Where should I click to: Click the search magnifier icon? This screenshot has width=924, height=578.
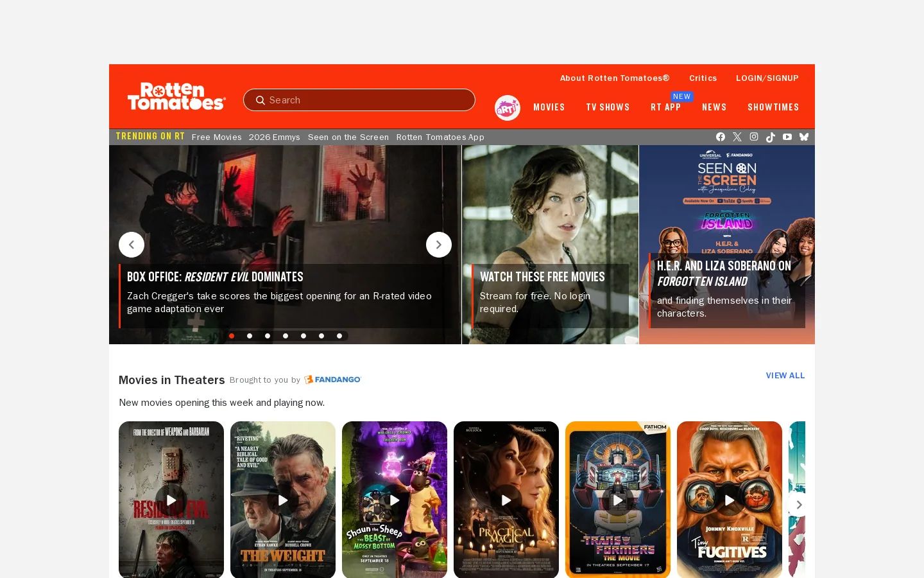click(x=261, y=100)
